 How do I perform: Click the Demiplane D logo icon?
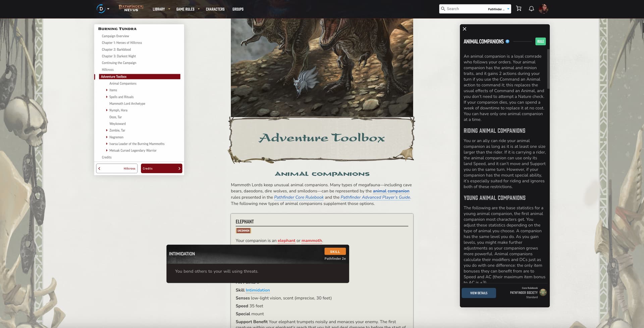tap(101, 9)
